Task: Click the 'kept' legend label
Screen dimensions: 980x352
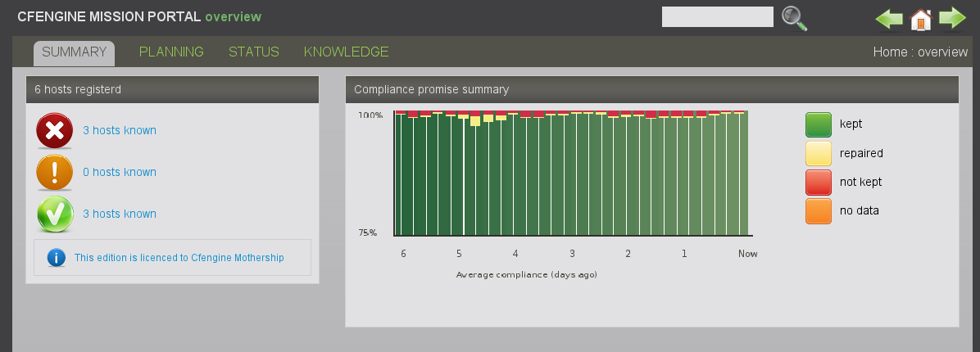Action: point(851,124)
